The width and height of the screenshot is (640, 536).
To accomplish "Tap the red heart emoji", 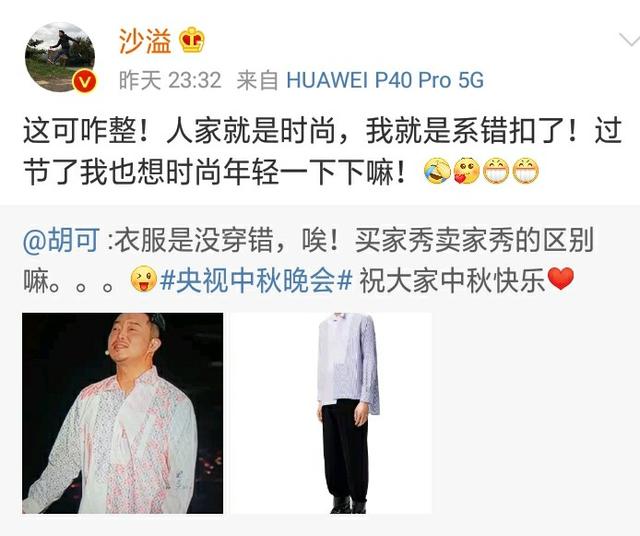I will 560,279.
